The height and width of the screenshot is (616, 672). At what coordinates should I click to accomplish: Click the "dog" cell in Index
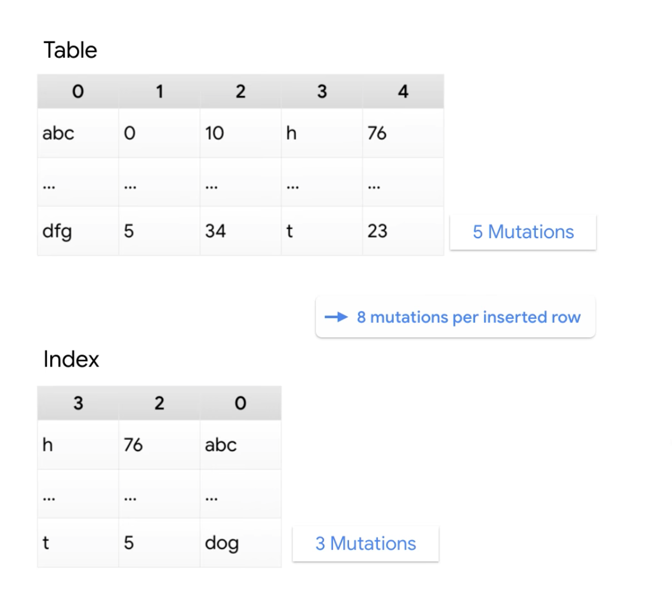(x=221, y=543)
